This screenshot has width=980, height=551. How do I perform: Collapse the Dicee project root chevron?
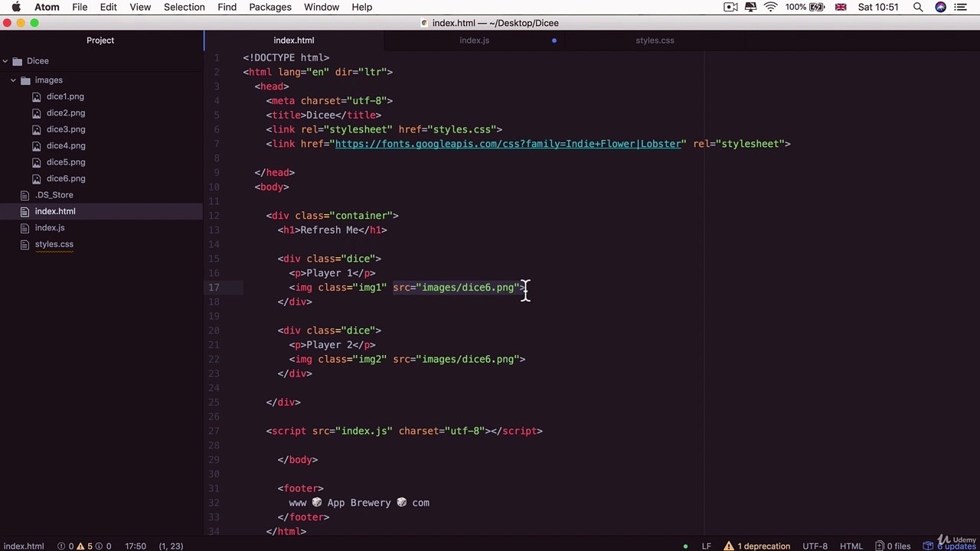(x=5, y=61)
